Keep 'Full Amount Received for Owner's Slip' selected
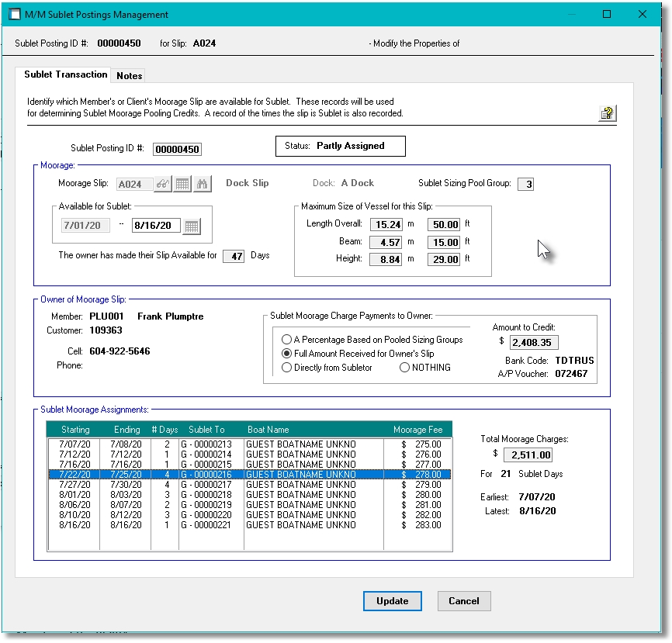 (x=288, y=353)
